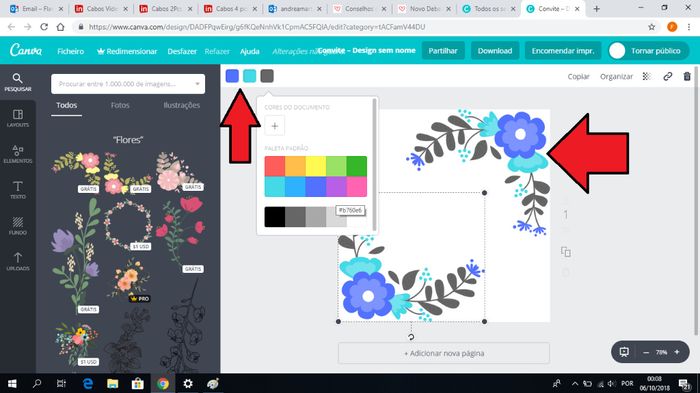Select the circular flower wreath thumbnail

click(x=128, y=224)
